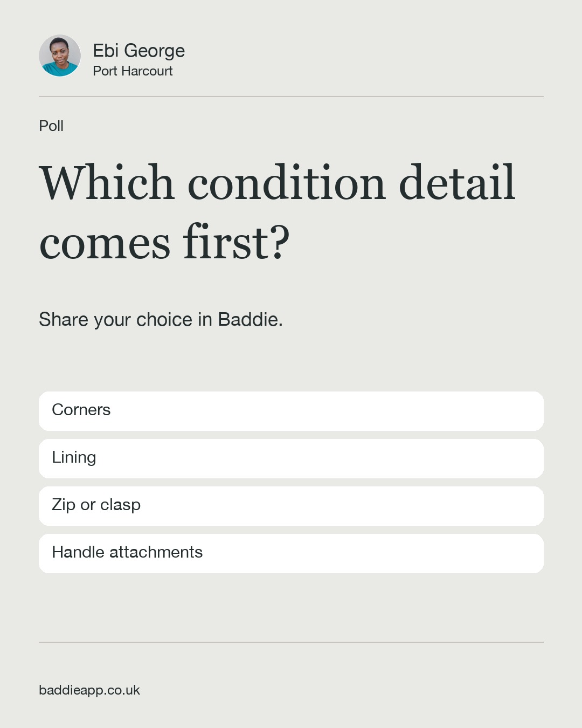Select the Port Harcourt location text

(133, 71)
